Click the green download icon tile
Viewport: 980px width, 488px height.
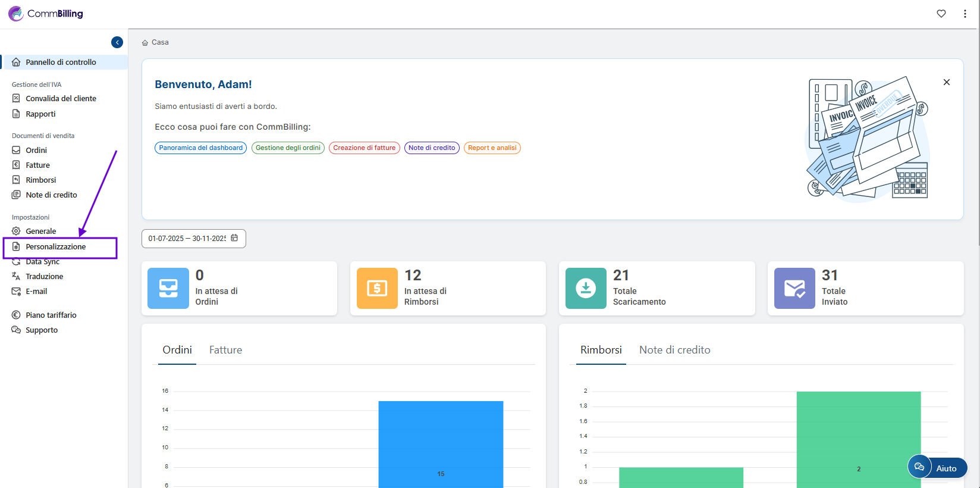[586, 288]
